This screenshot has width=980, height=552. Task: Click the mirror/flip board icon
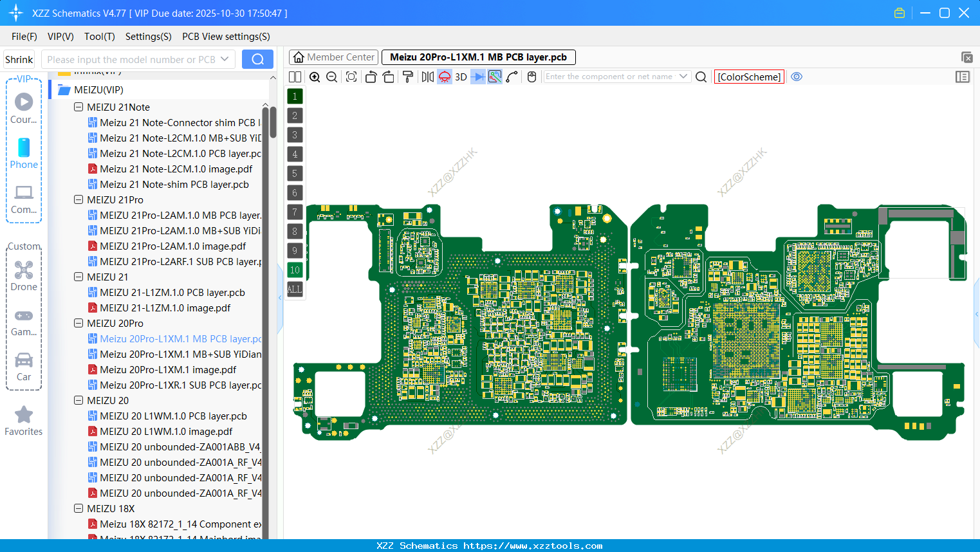pos(428,77)
